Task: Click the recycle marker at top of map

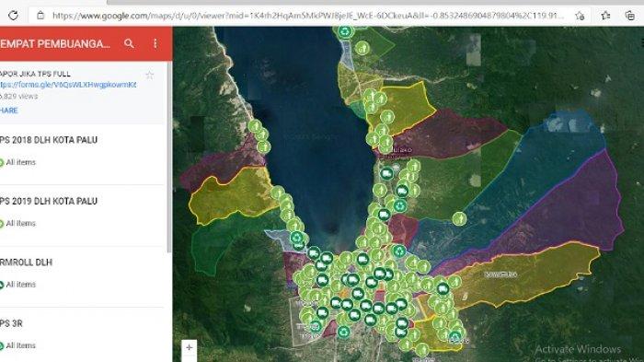Action: click(x=345, y=31)
